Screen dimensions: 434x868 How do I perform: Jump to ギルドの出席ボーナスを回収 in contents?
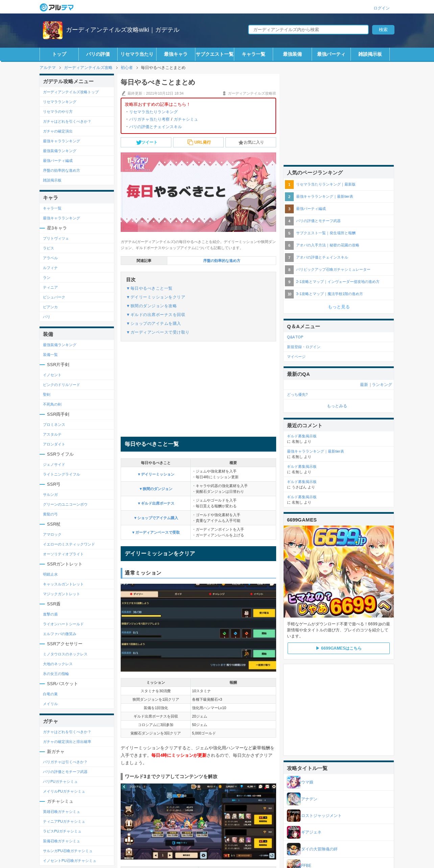[x=156, y=315]
